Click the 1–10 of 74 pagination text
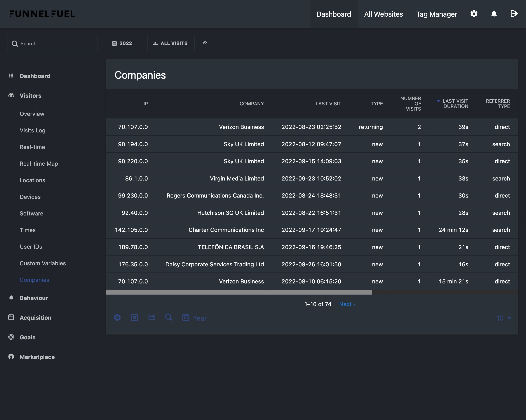The width and height of the screenshot is (526, 420). coord(318,304)
